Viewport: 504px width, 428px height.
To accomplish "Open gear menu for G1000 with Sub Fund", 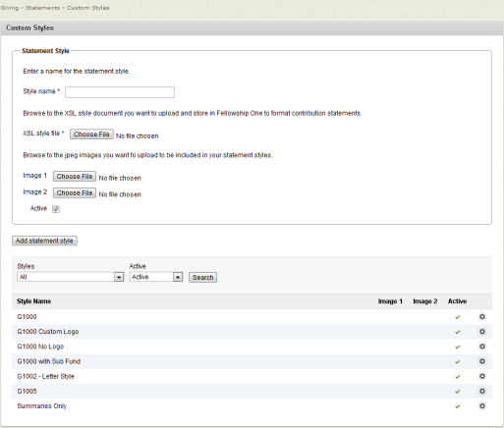I will (x=482, y=361).
